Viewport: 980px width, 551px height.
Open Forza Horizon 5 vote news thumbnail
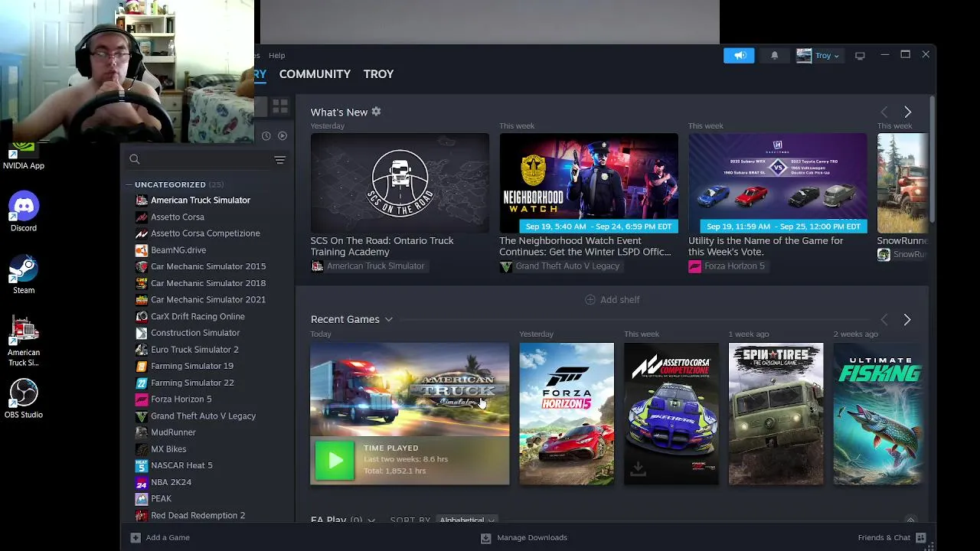pos(777,183)
